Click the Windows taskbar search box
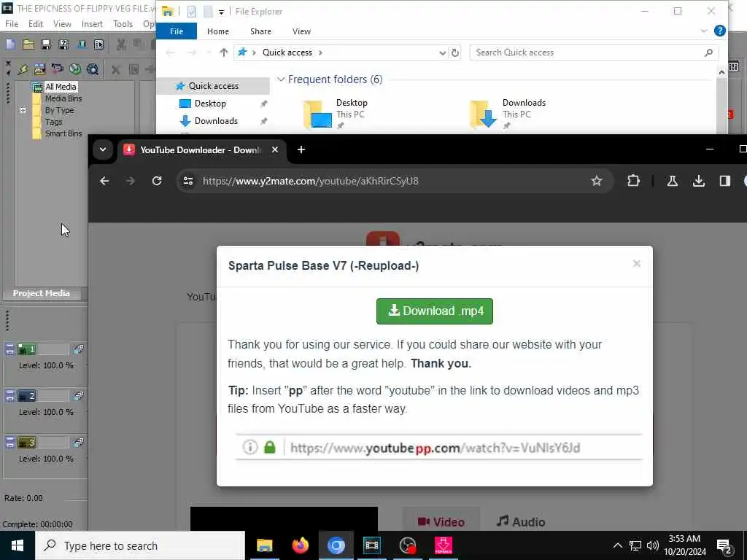Screen dimensions: 747x560 140,545
